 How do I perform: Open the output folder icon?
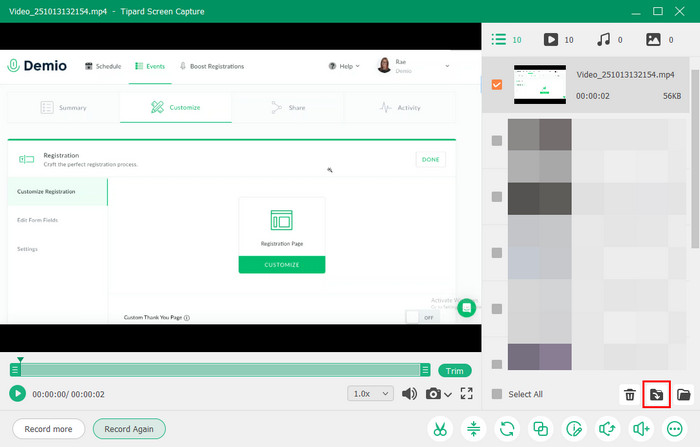[683, 394]
